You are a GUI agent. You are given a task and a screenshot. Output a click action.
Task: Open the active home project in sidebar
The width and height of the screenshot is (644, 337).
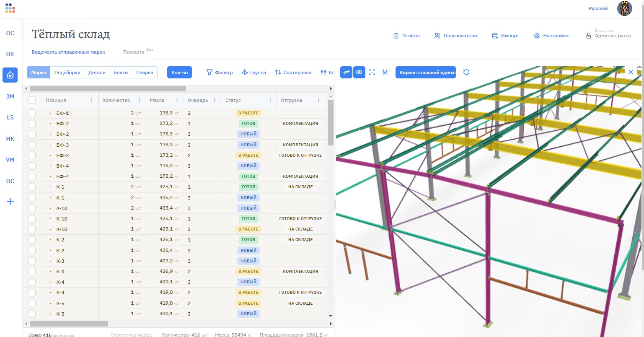point(10,75)
